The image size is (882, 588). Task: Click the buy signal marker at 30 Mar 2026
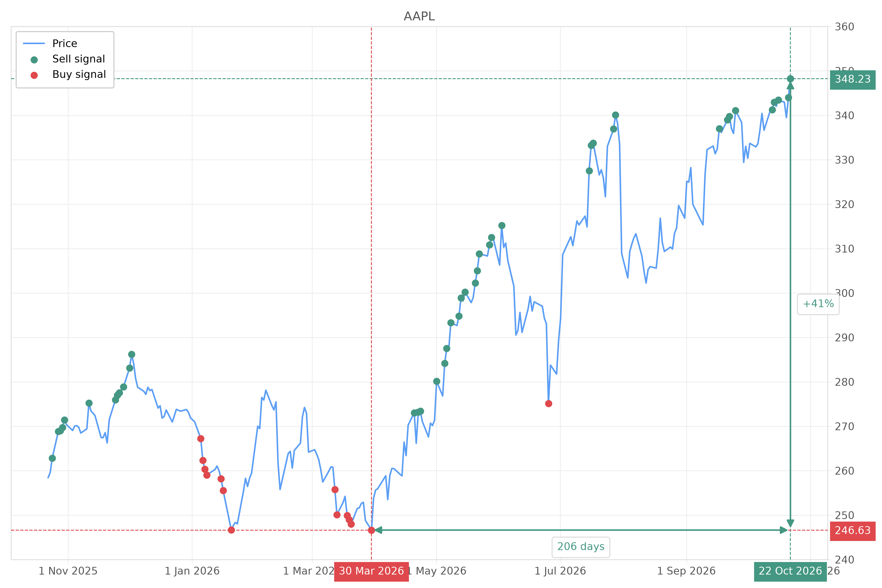pos(371,530)
